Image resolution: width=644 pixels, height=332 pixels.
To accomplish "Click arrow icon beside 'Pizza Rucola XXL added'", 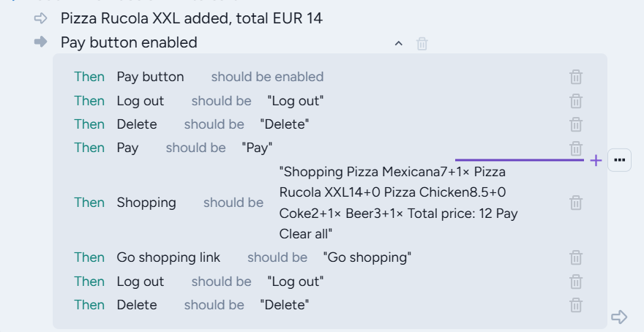I will (x=41, y=18).
